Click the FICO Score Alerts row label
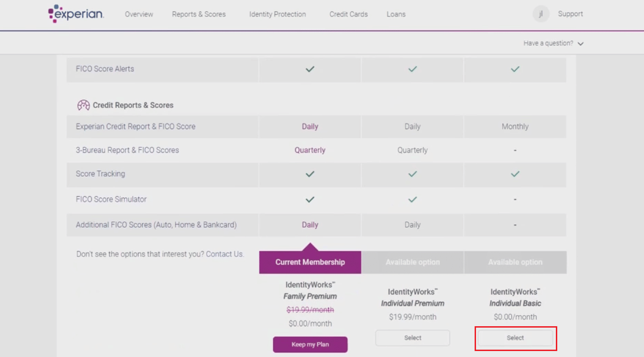The image size is (644, 357). pos(105,69)
